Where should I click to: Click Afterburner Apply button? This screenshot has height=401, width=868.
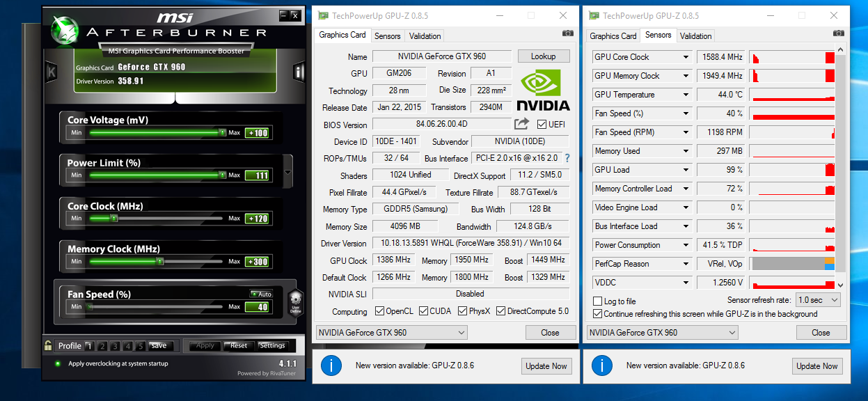pos(205,345)
